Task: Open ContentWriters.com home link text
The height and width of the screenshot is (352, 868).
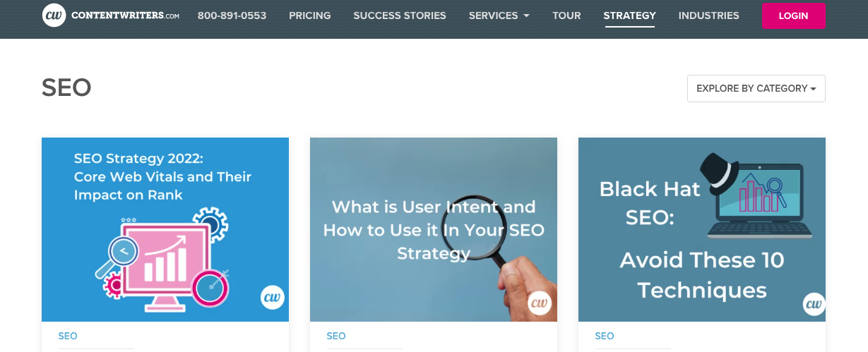Action: [125, 16]
